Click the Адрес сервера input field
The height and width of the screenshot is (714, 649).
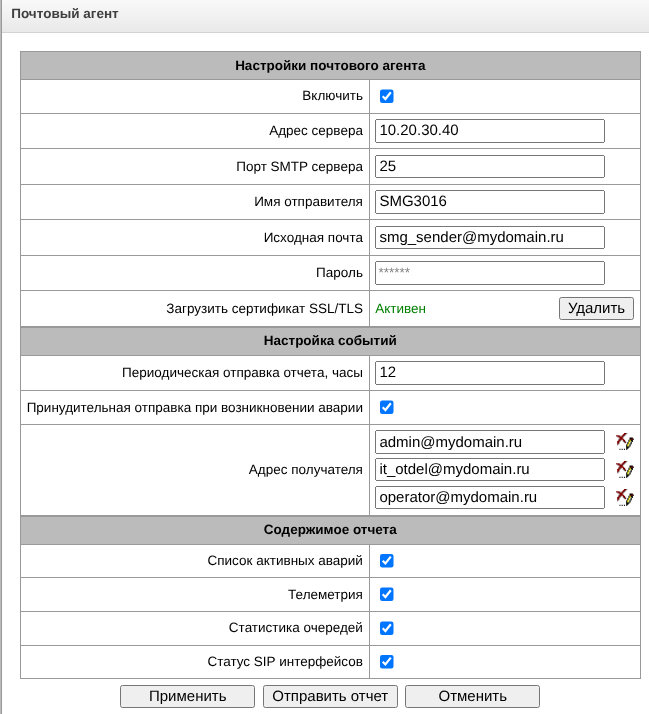(x=490, y=131)
